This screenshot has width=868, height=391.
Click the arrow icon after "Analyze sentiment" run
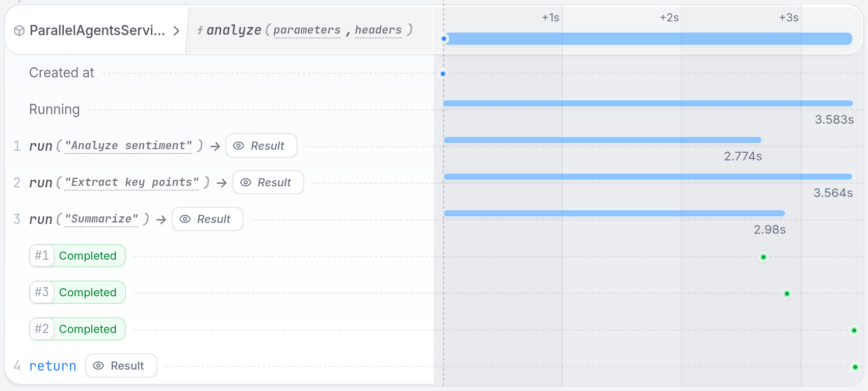(x=215, y=146)
